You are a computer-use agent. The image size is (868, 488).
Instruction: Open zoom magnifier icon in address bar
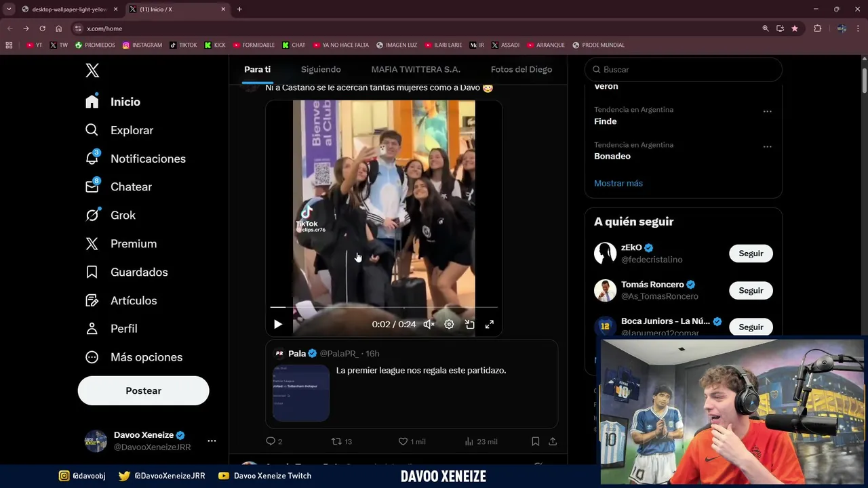coord(766,28)
